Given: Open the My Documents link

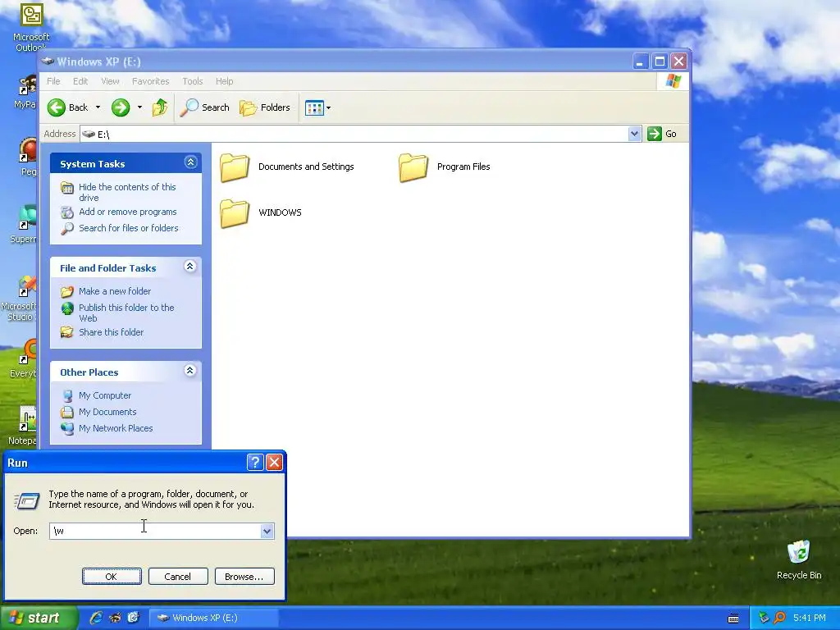Looking at the screenshot, I should (x=107, y=413).
